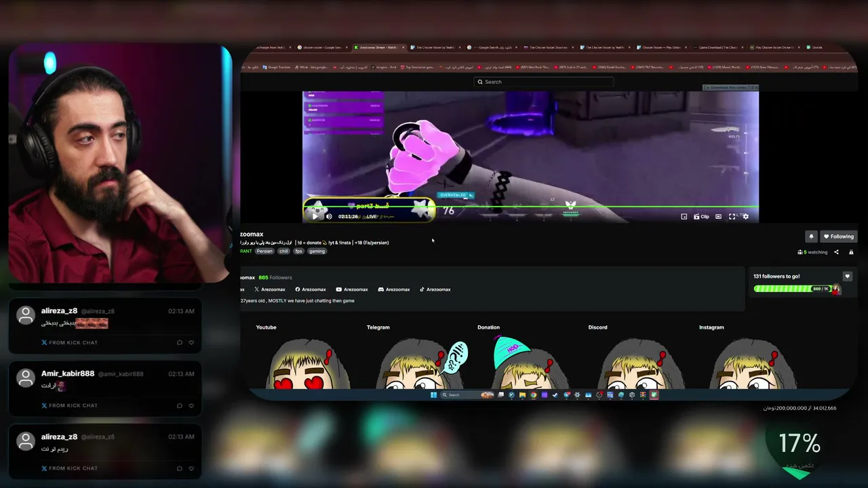Open the Discord Arezoomax social link
868x488 pixels.
(394, 289)
